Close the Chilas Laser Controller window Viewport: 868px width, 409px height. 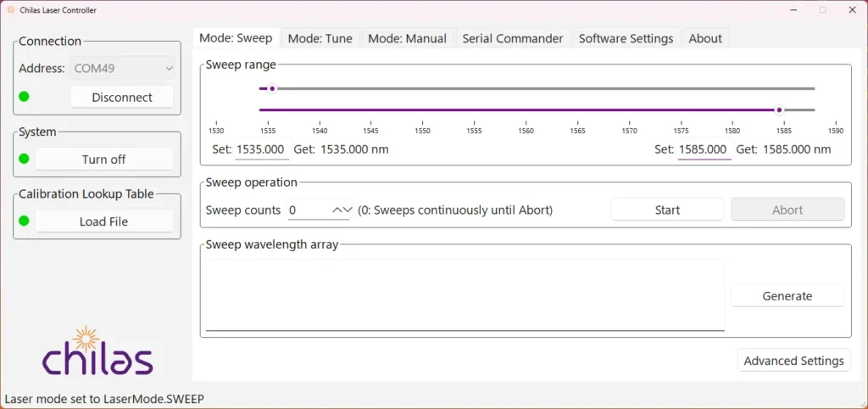click(x=851, y=10)
